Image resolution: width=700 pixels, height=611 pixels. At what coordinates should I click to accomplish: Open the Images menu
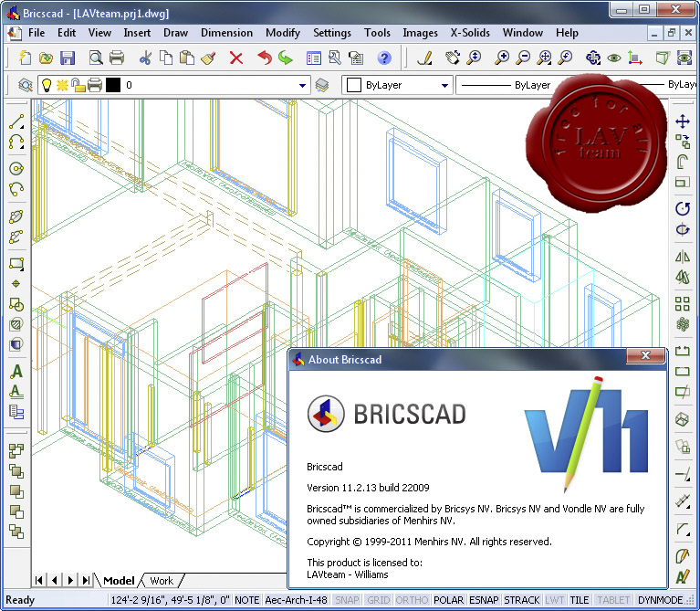[x=420, y=33]
